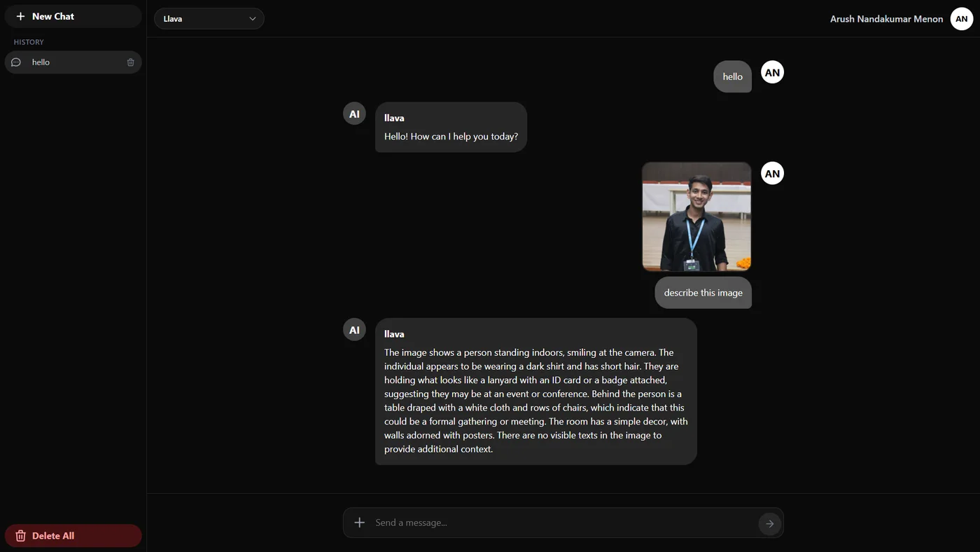Click the user's hello message bubble
The image size is (980, 552).
click(x=732, y=76)
